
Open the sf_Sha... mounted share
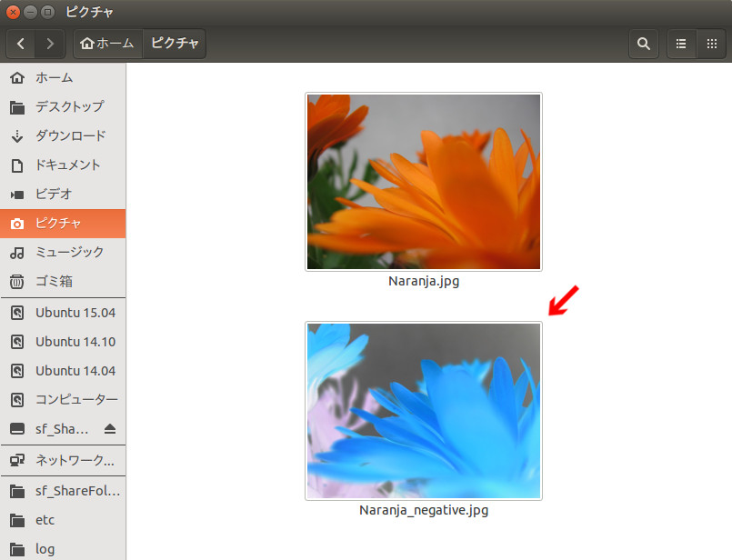pos(63,429)
